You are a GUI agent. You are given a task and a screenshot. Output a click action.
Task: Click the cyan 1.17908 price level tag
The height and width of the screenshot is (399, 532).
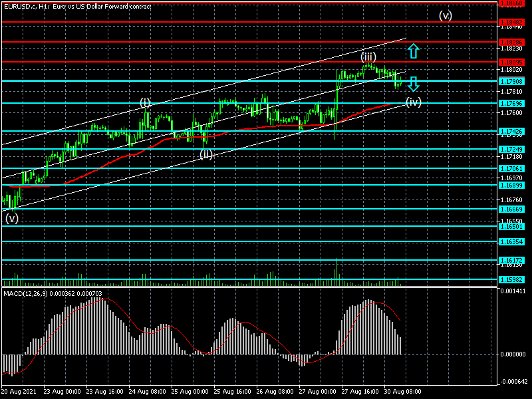point(511,81)
